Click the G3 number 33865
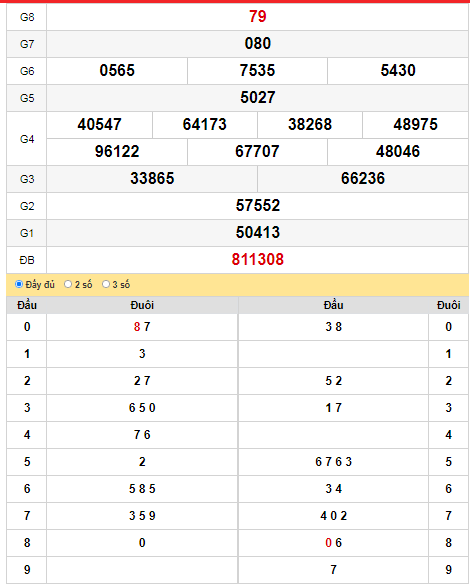Image resolution: width=470 pixels, height=587 pixels. click(152, 178)
